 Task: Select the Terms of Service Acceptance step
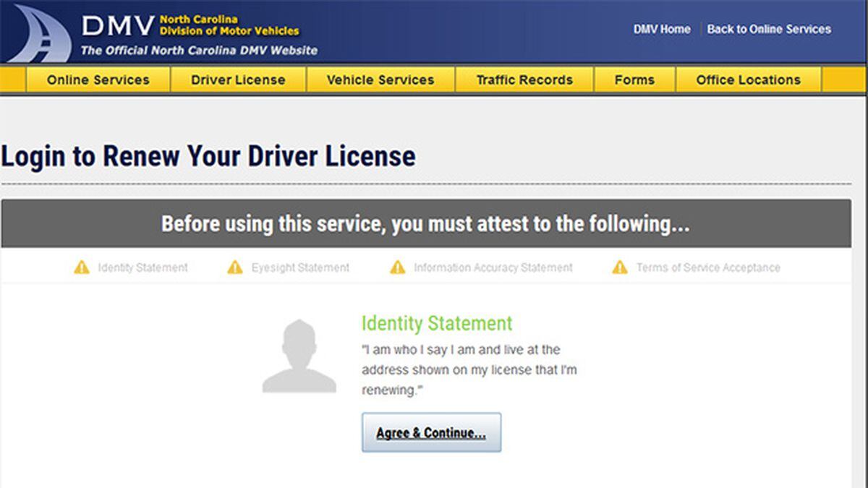708,267
